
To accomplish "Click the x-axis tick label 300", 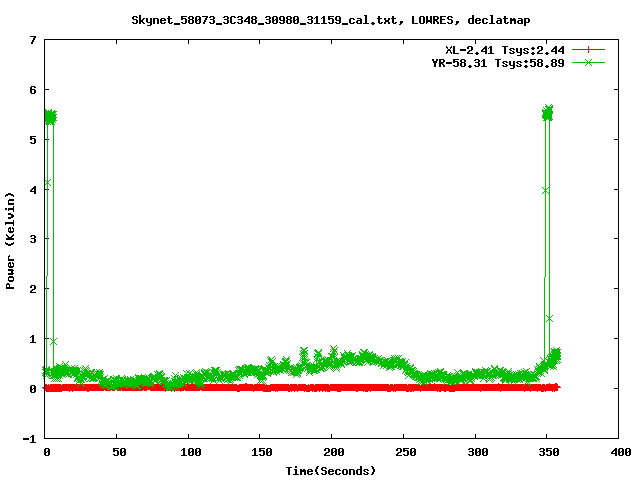I will click(x=478, y=452).
